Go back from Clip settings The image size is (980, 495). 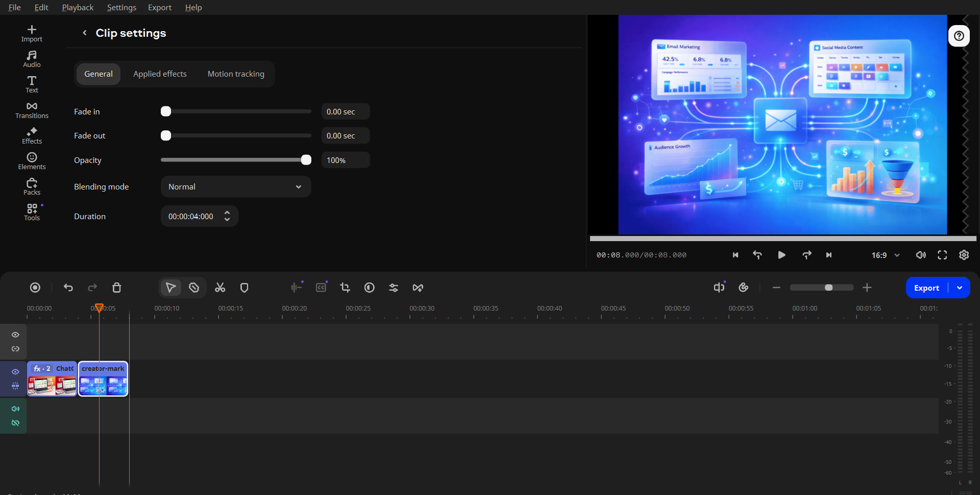pyautogui.click(x=85, y=33)
